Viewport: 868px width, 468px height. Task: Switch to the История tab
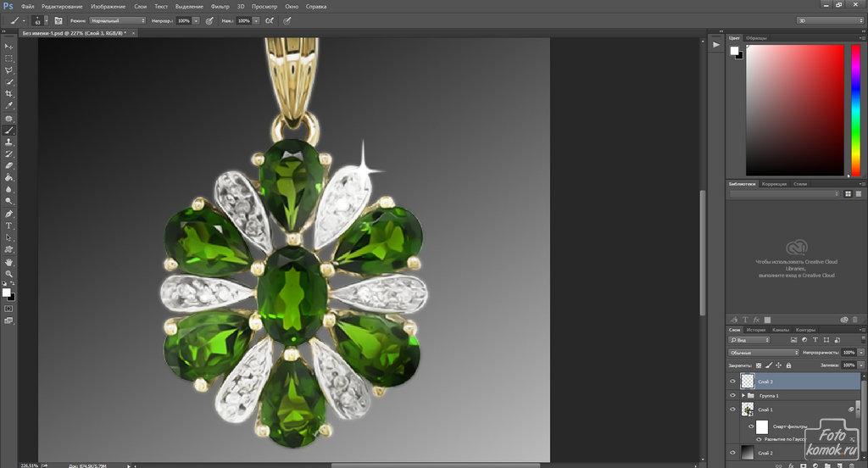[757, 330]
